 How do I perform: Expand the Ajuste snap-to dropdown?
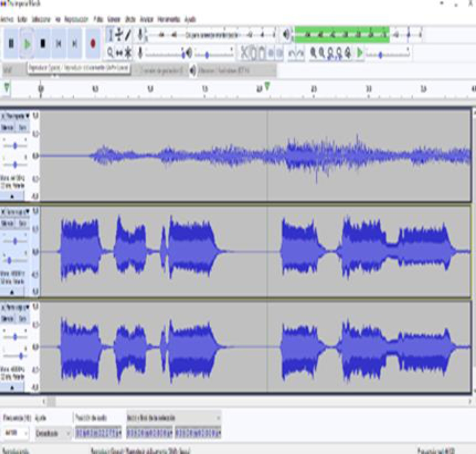68,433
